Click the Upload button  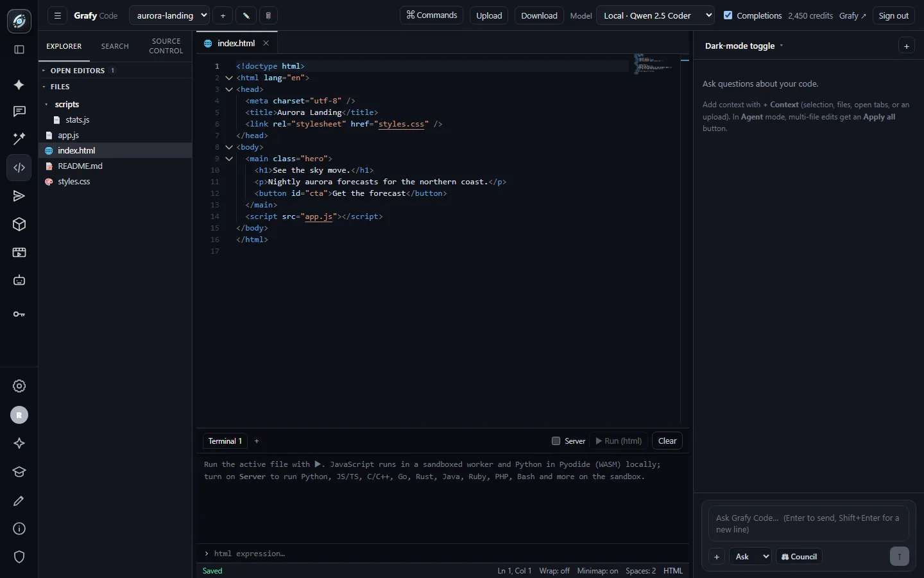coord(489,15)
